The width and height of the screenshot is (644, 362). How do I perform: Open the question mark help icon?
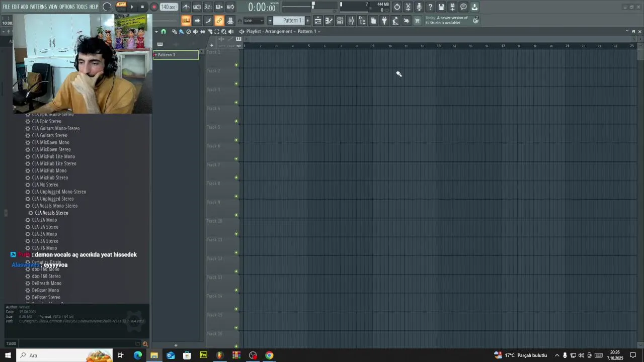click(x=430, y=7)
